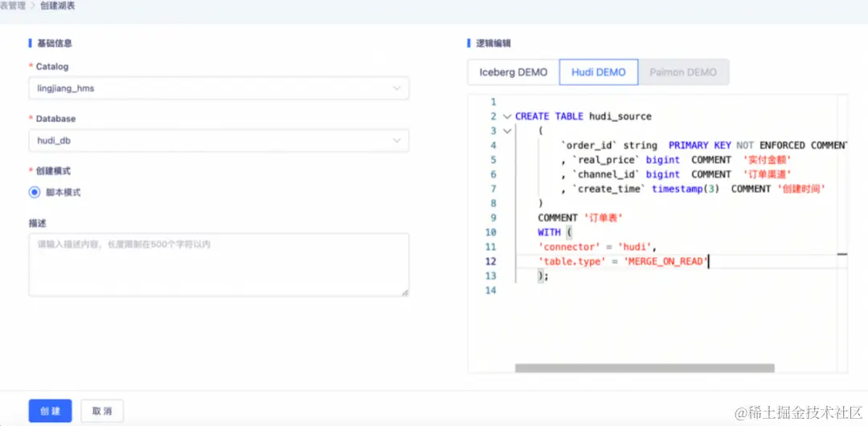Switch to the Hudi DEMO tab

[x=599, y=72]
